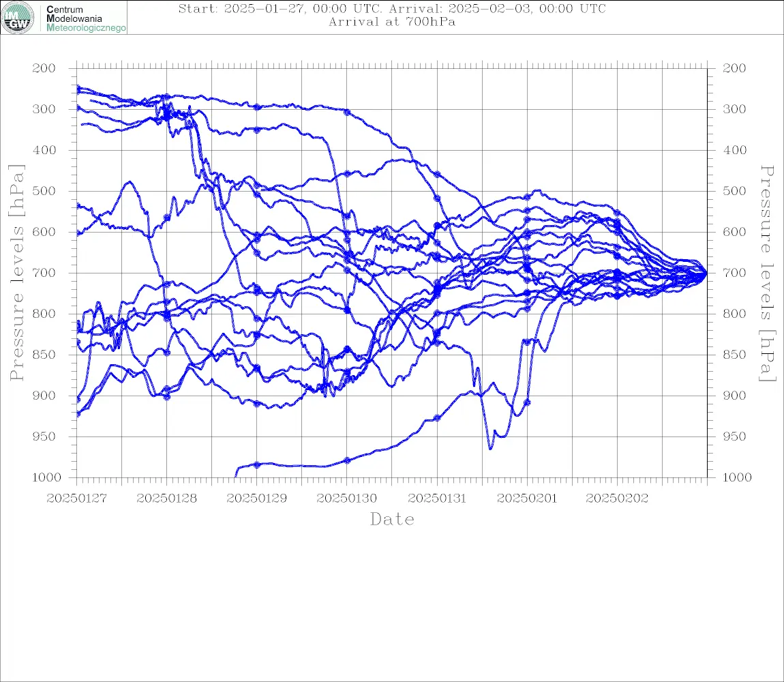Click the left axis 900 label
784x682 pixels.
click(44, 396)
